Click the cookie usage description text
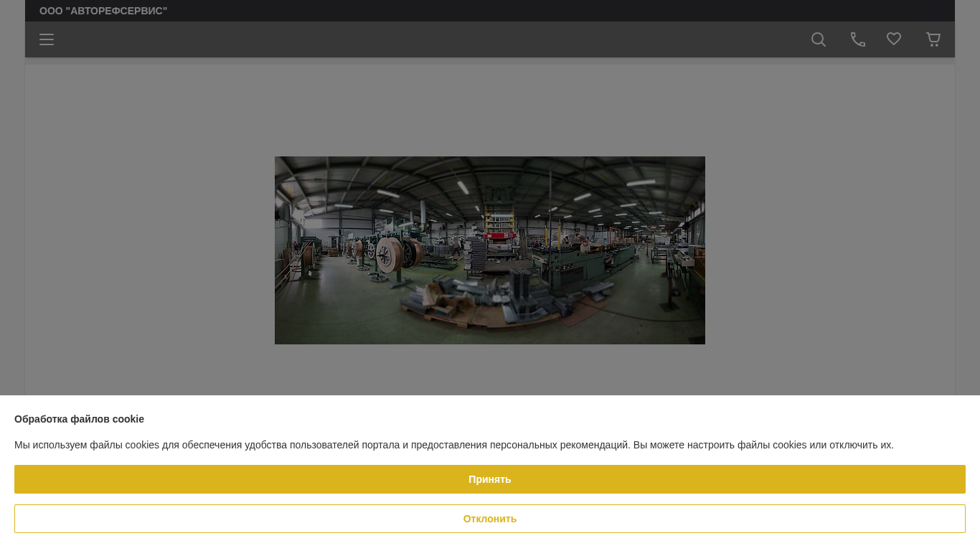 click(453, 445)
